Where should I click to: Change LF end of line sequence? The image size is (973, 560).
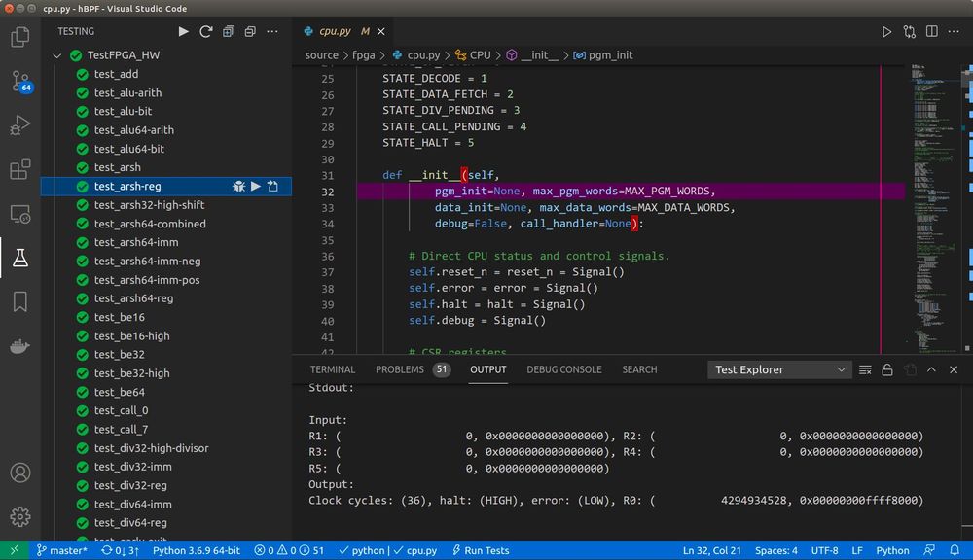[x=857, y=550]
